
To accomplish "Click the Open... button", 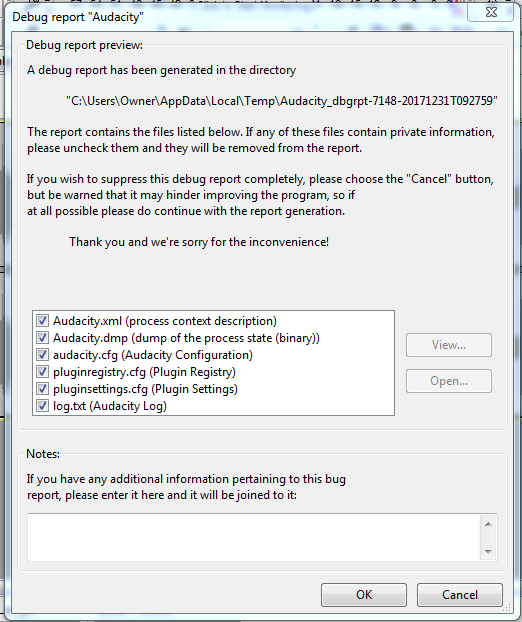I will point(449,381).
